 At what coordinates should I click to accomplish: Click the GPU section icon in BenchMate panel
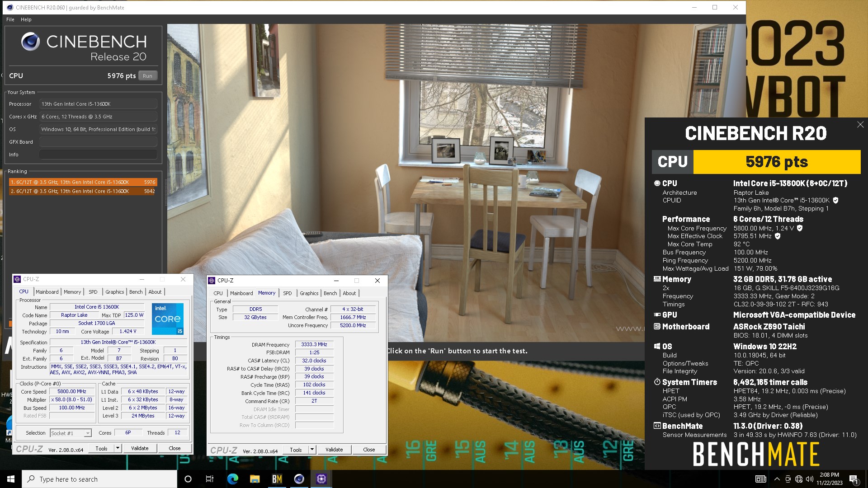(657, 315)
